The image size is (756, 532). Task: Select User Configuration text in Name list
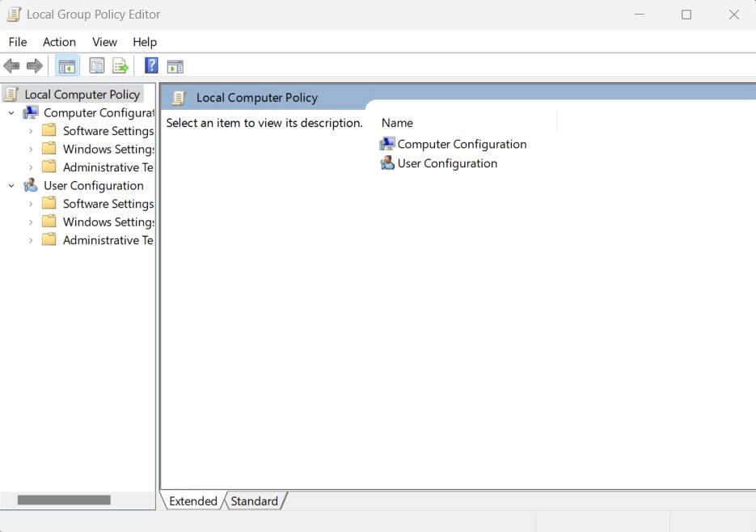click(447, 163)
